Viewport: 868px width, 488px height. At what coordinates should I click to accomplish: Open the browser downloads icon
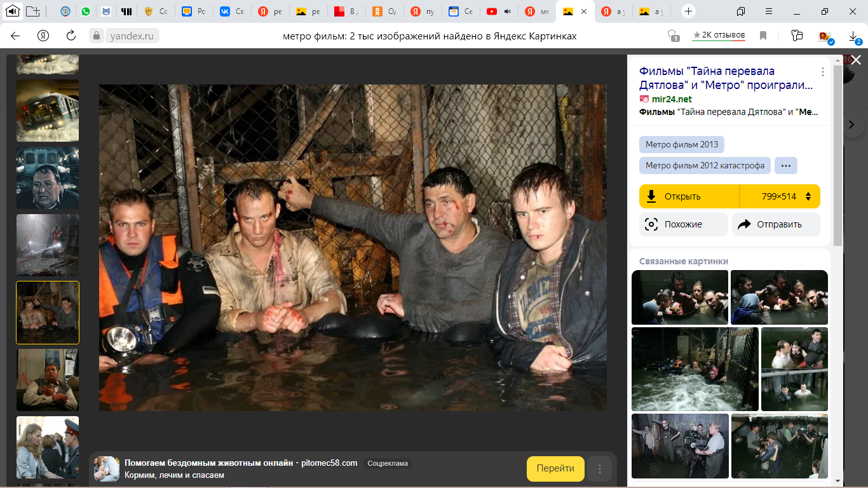[x=853, y=36]
